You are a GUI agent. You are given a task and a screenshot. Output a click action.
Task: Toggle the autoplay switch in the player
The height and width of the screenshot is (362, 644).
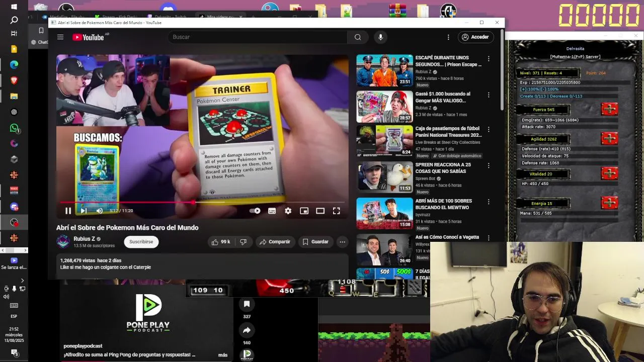[x=255, y=211]
